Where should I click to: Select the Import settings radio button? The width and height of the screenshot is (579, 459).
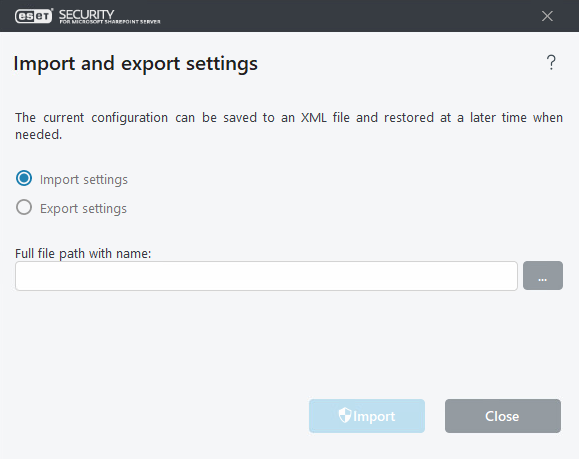click(x=24, y=178)
